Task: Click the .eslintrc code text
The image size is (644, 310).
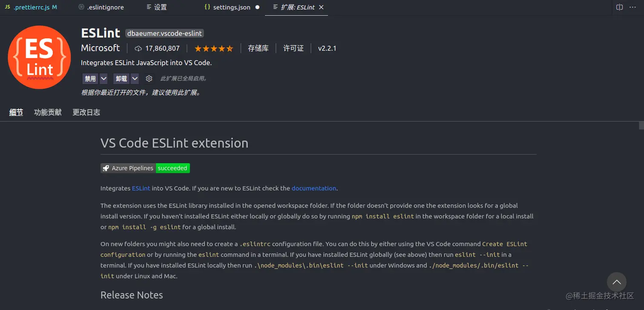Action: coord(255,244)
